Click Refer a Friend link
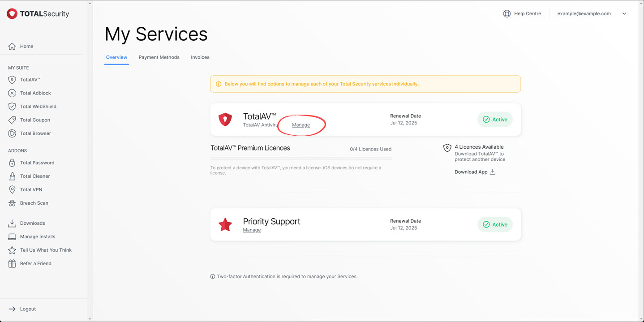 coord(36,263)
